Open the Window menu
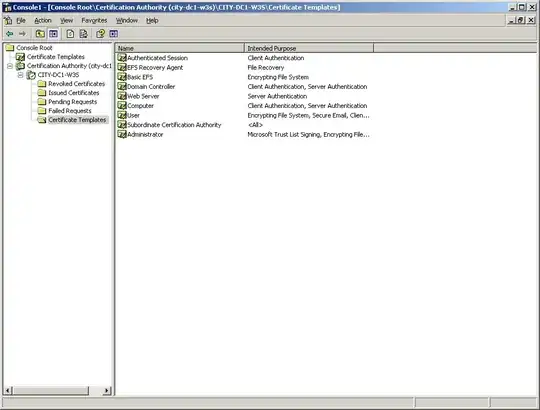This screenshot has height=410, width=540. point(126,21)
